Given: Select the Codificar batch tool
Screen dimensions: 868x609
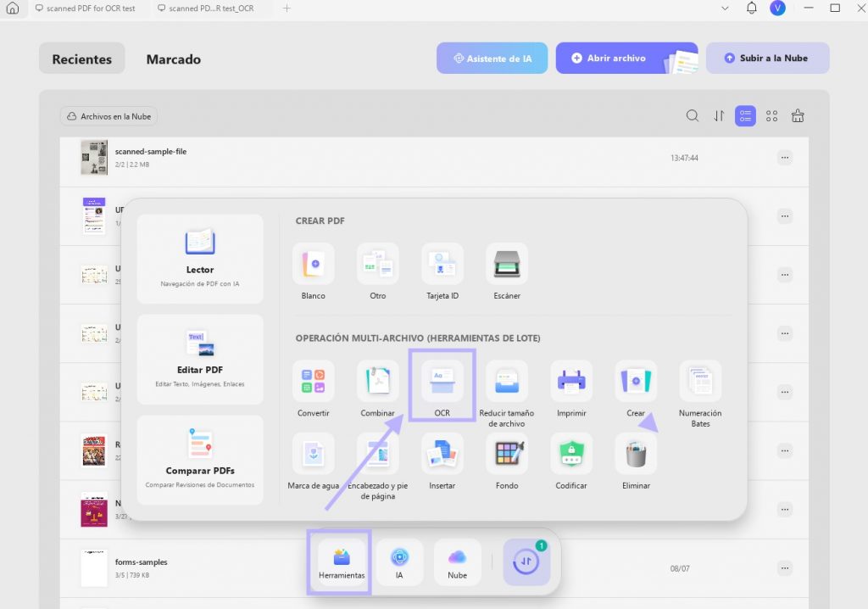Looking at the screenshot, I should coord(571,454).
